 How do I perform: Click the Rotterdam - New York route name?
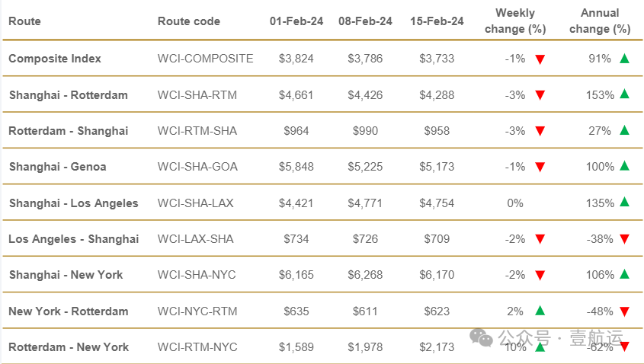click(x=69, y=347)
